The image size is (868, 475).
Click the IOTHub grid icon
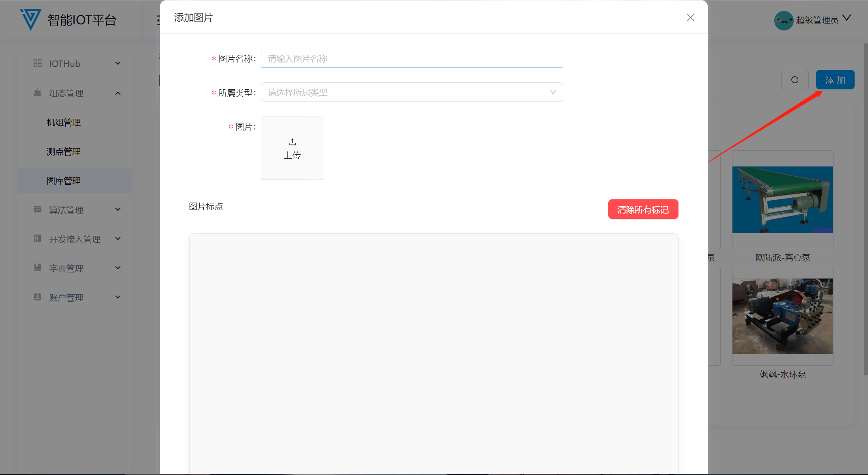pos(38,63)
